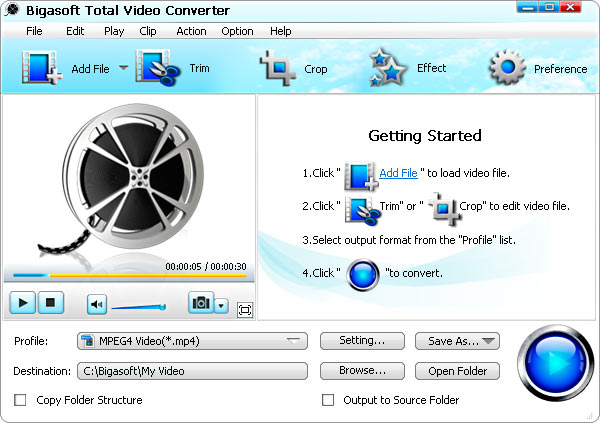Click the film reel preview area
The height and width of the screenshot is (423, 600).
point(128,182)
